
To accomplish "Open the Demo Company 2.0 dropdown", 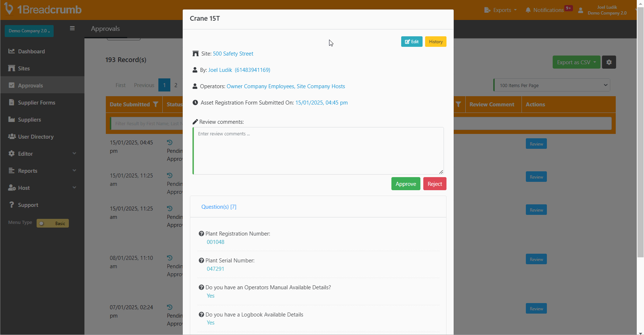I will click(x=29, y=31).
